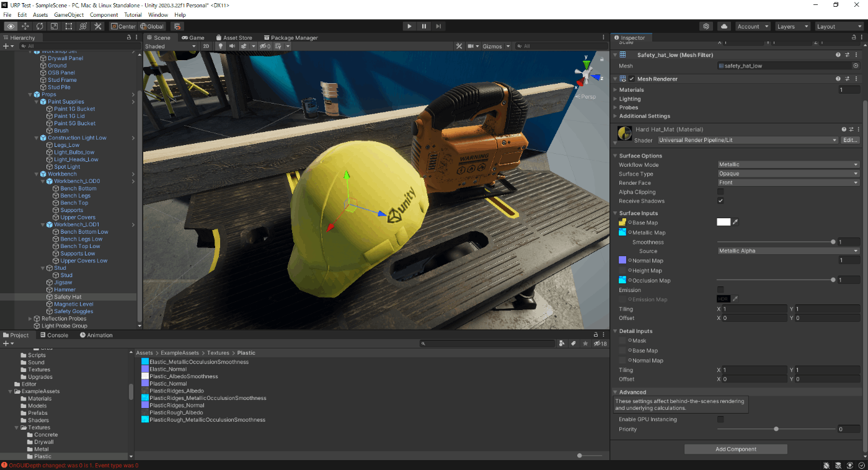Open Base Map color eyedropper
Screen dimensions: 868x470
(735, 222)
